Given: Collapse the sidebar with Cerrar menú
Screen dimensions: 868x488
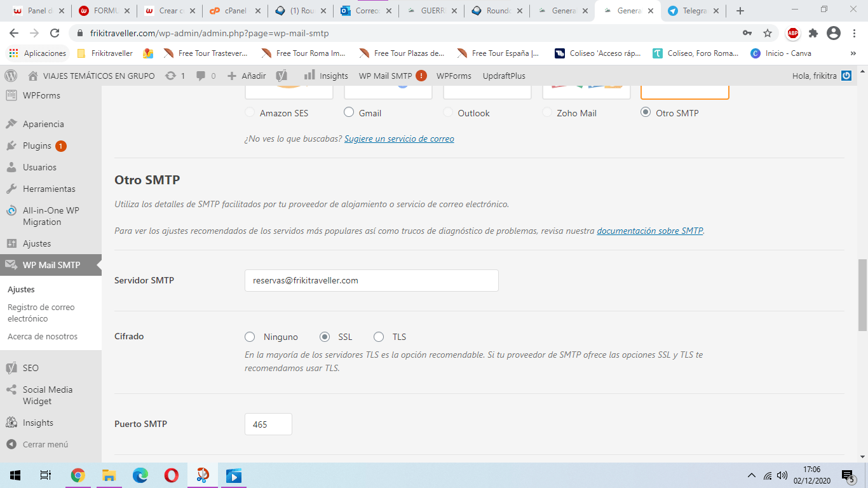Looking at the screenshot, I should pos(51,444).
